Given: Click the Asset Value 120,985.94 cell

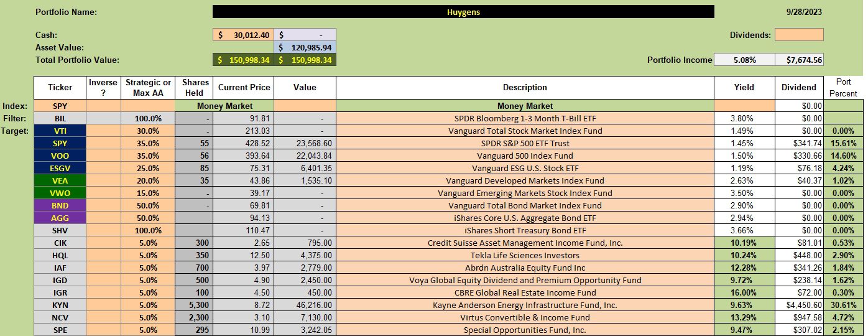Looking at the screenshot, I should coord(305,48).
